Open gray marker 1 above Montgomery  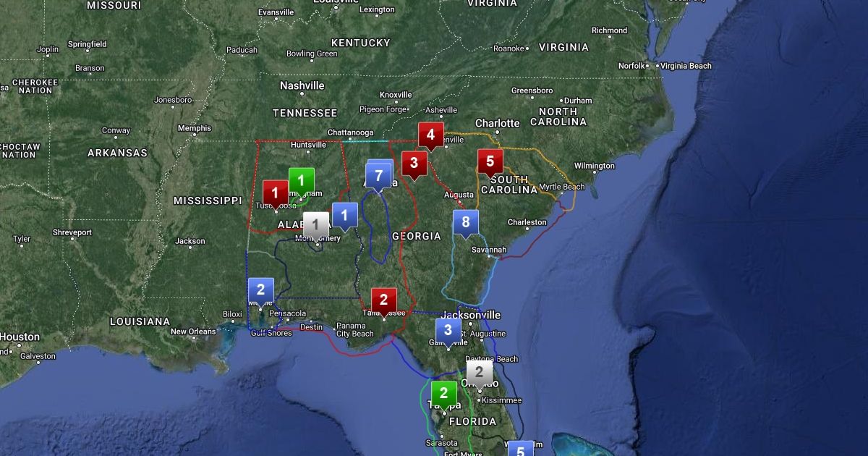pos(315,226)
